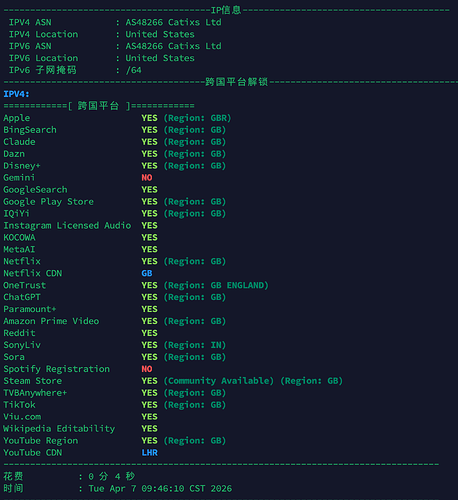The image size is (458, 500).
Task: Click the YES beside Paramount+
Action: pyautogui.click(x=149, y=309)
